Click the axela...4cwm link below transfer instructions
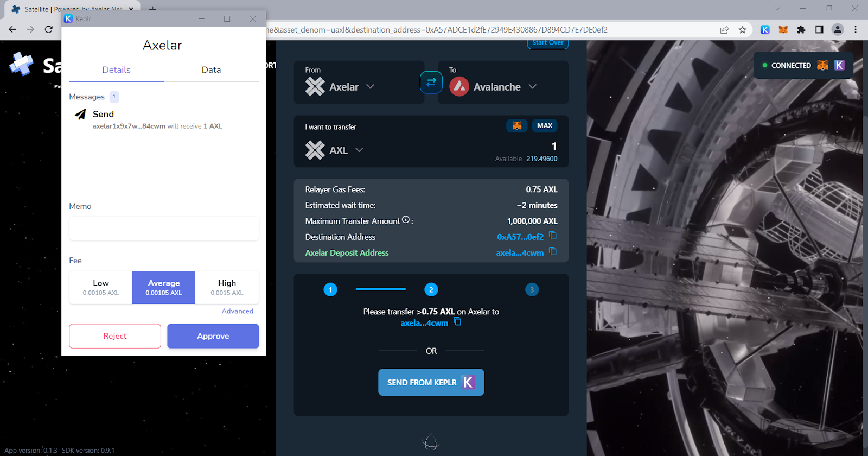The width and height of the screenshot is (868, 456). [424, 323]
